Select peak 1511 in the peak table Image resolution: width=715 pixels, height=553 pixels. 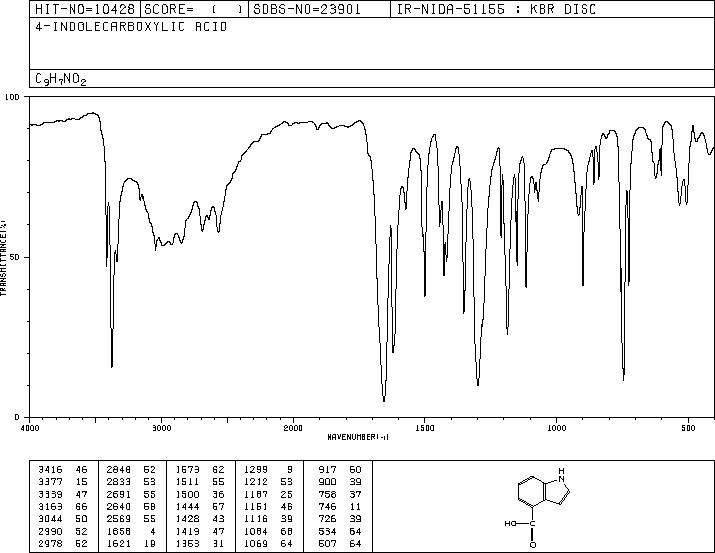click(x=187, y=482)
